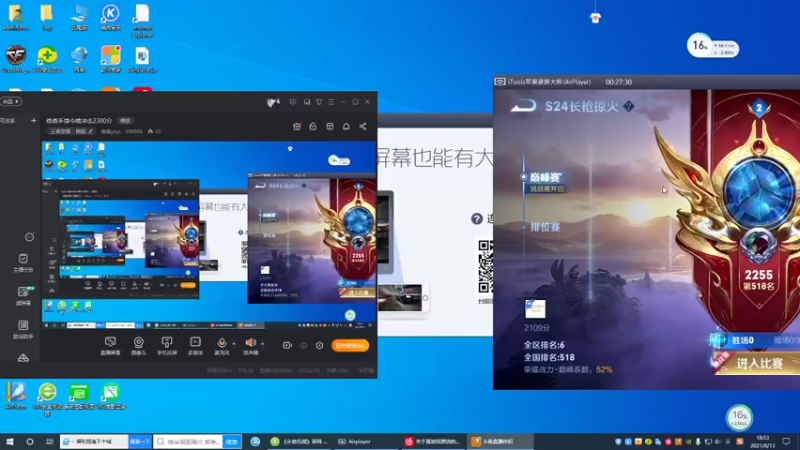This screenshot has height=450, width=800.
Task: Expand speaker options arrow
Action: pos(263,343)
